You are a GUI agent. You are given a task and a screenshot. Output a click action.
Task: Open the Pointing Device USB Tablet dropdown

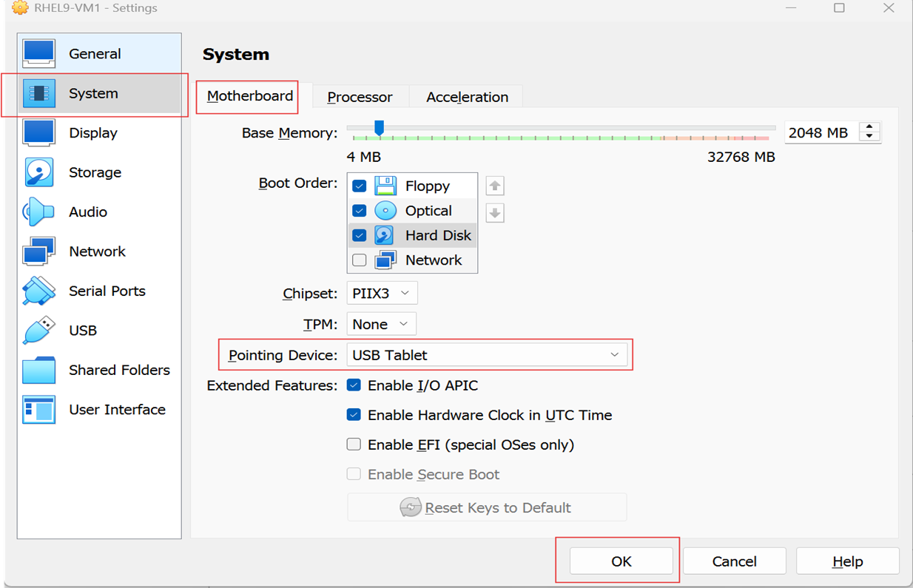(x=487, y=355)
